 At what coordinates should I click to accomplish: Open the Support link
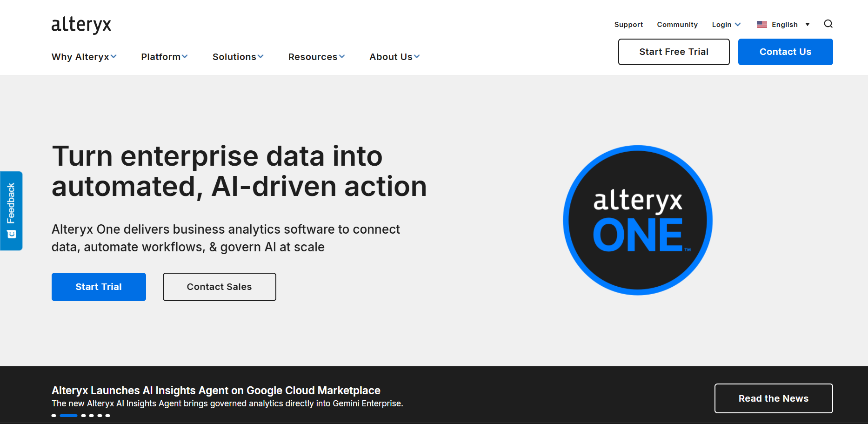pyautogui.click(x=628, y=25)
